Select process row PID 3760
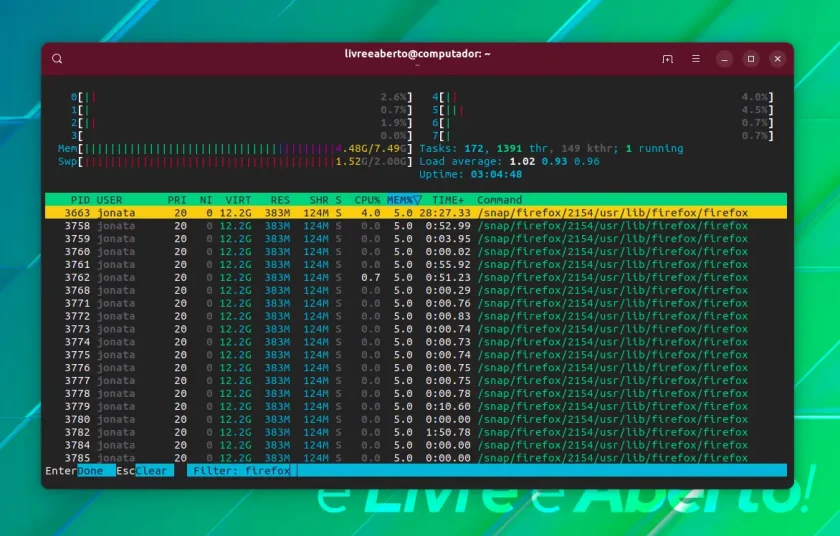The height and width of the screenshot is (536, 840). point(416,251)
